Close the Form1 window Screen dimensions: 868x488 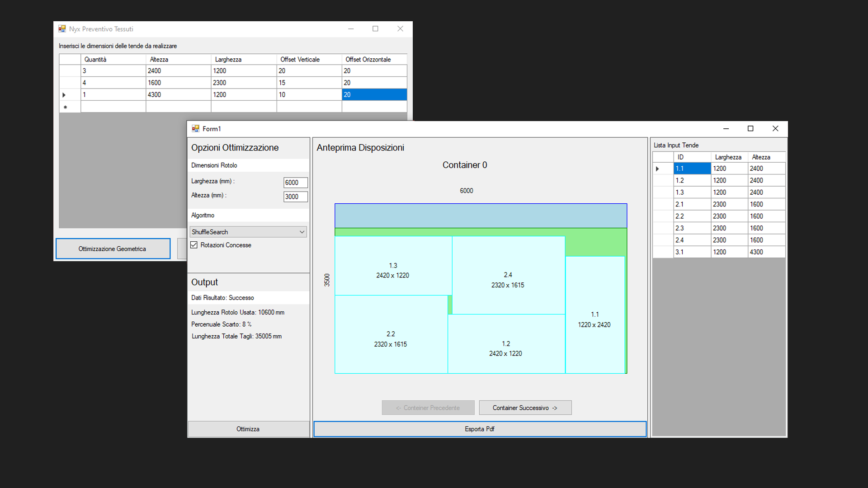[x=775, y=129]
